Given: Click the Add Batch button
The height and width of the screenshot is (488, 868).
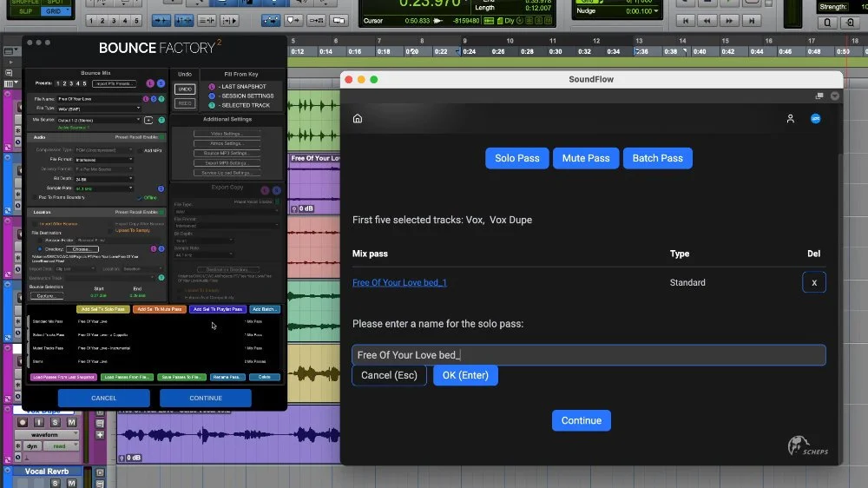Looking at the screenshot, I should coord(265,309).
